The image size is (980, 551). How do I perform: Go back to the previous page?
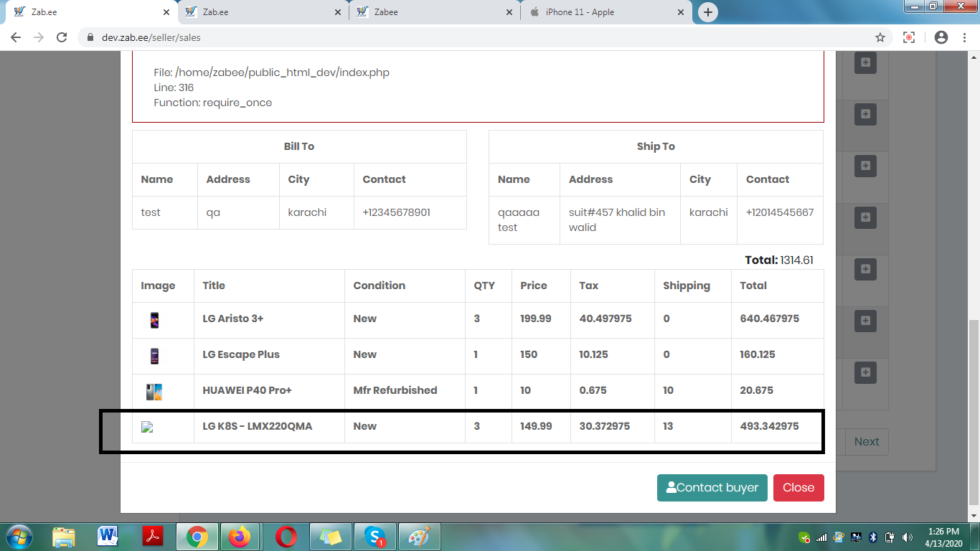pyautogui.click(x=16, y=37)
